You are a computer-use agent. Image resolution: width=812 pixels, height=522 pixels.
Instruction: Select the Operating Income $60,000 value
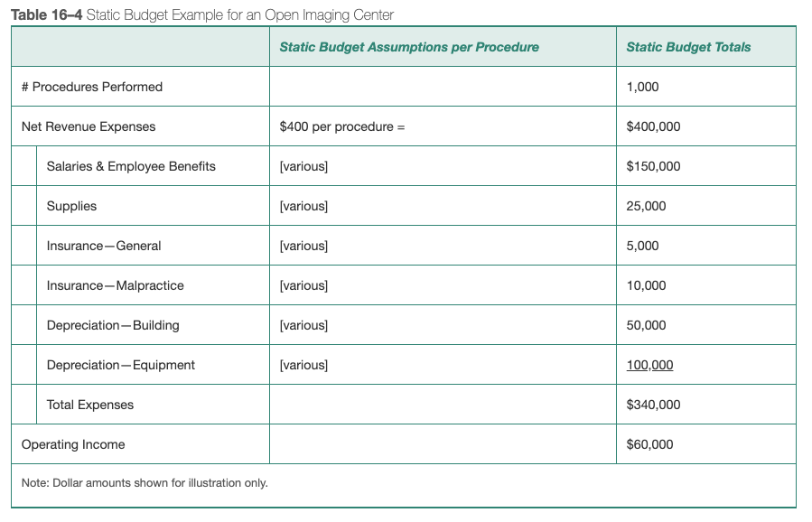coord(650,444)
